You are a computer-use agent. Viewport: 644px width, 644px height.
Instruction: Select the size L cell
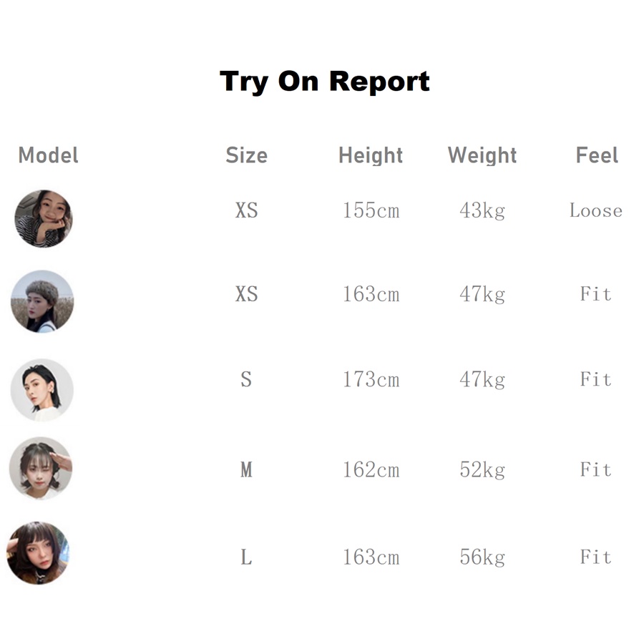point(246,557)
